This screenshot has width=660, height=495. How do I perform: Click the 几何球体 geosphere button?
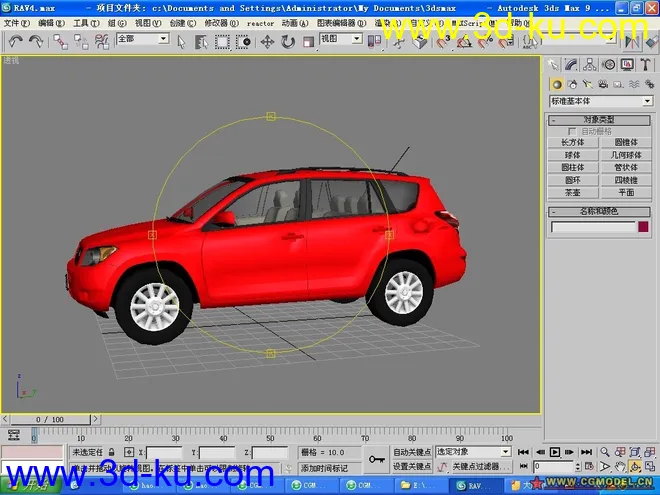626,155
